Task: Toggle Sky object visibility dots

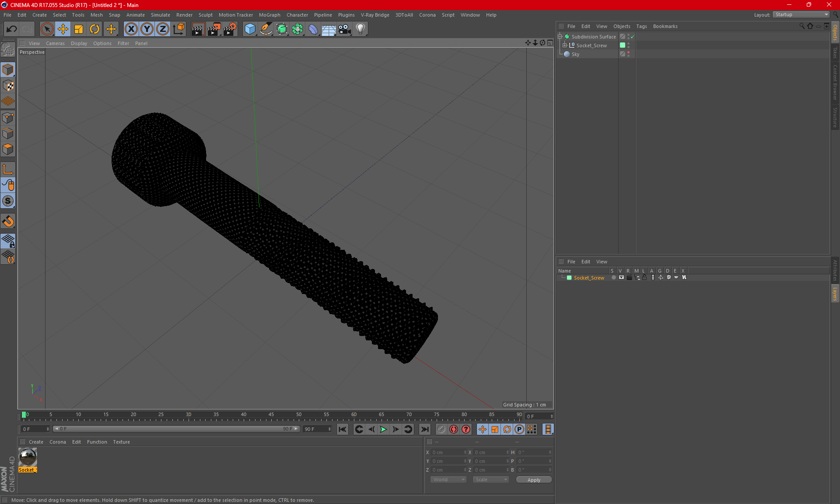Action: (629, 54)
